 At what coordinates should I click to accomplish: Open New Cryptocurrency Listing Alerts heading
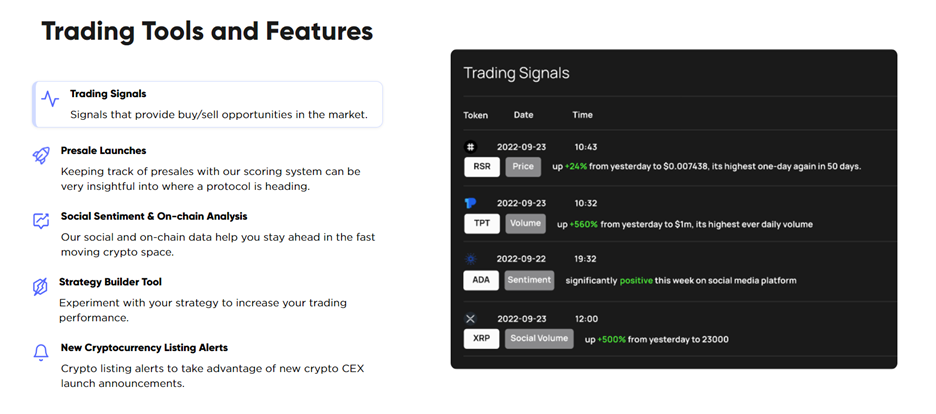pyautogui.click(x=144, y=347)
